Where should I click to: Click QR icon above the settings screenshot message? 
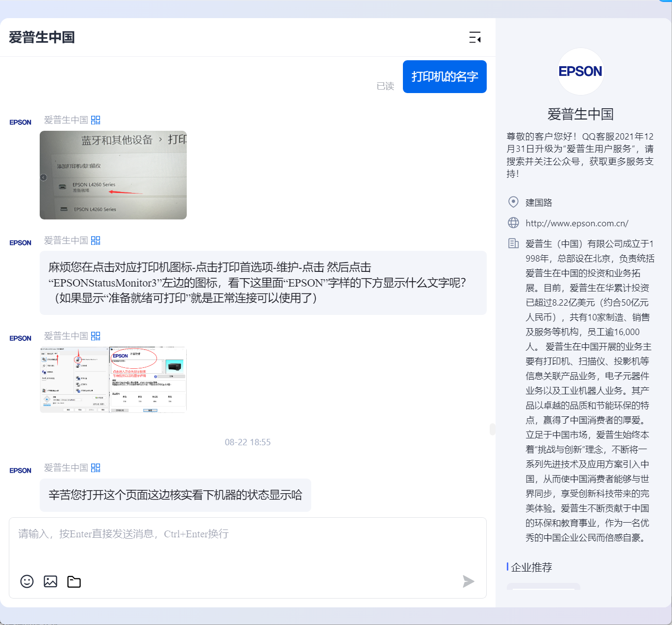[96, 336]
